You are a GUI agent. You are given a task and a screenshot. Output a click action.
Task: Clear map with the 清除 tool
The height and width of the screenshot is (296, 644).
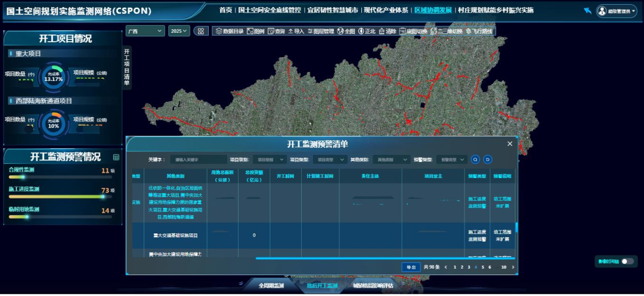tap(388, 31)
